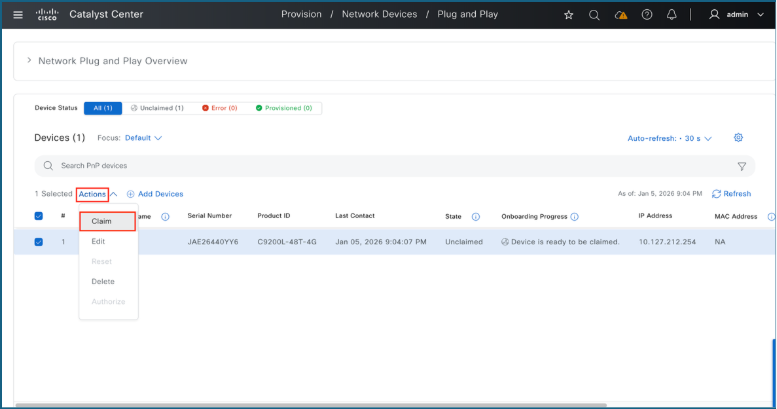Click 'As of: Jan 5, 2026 9:04 PM' timestamp
The image size is (777, 409).
click(x=660, y=194)
